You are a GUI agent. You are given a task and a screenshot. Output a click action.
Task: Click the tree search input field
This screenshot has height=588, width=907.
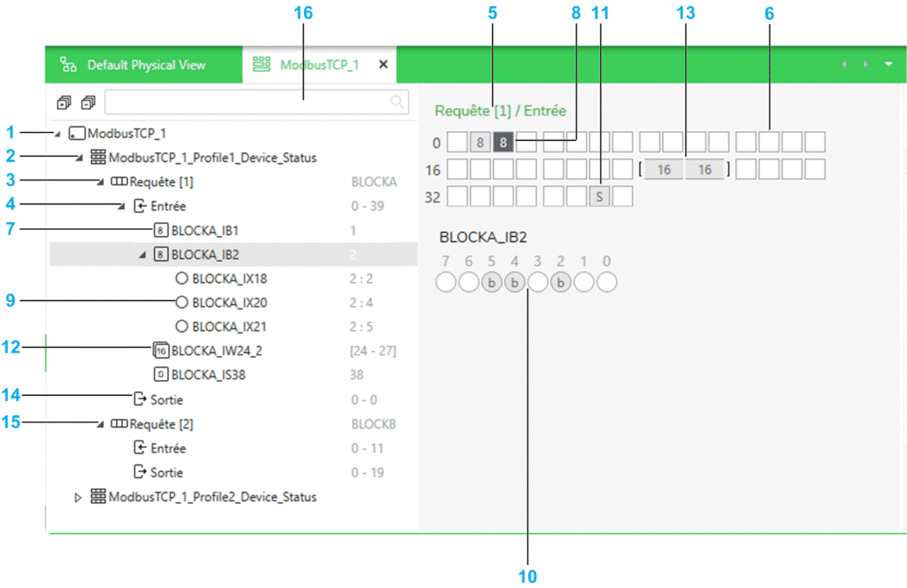point(257,102)
